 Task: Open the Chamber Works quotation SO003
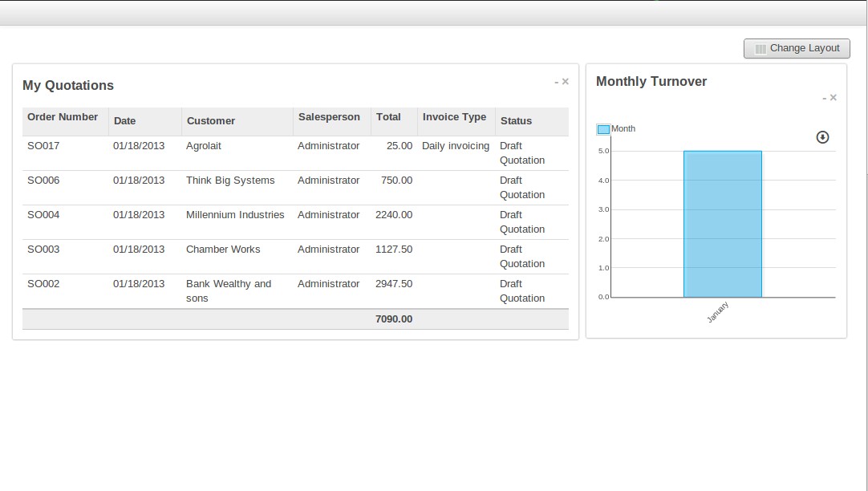click(x=223, y=250)
